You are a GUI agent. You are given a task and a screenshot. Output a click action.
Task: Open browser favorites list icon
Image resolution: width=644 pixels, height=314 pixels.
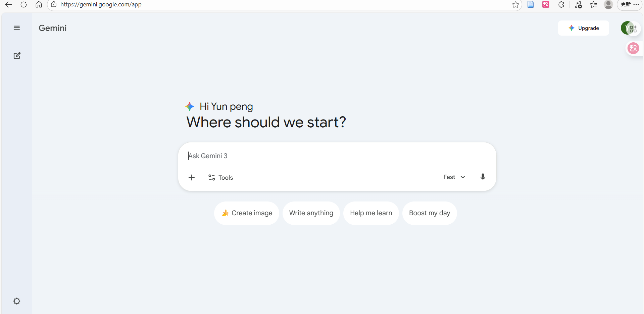pos(593,5)
